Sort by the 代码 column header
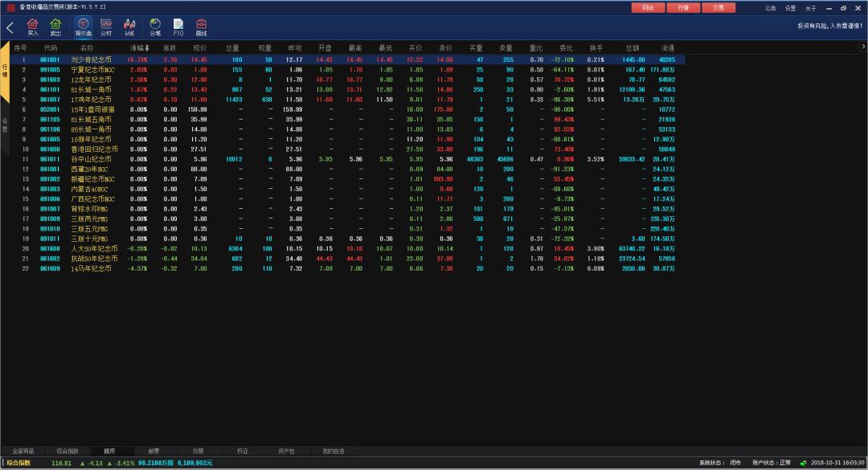Screen dimensions: 868x470 coord(51,48)
